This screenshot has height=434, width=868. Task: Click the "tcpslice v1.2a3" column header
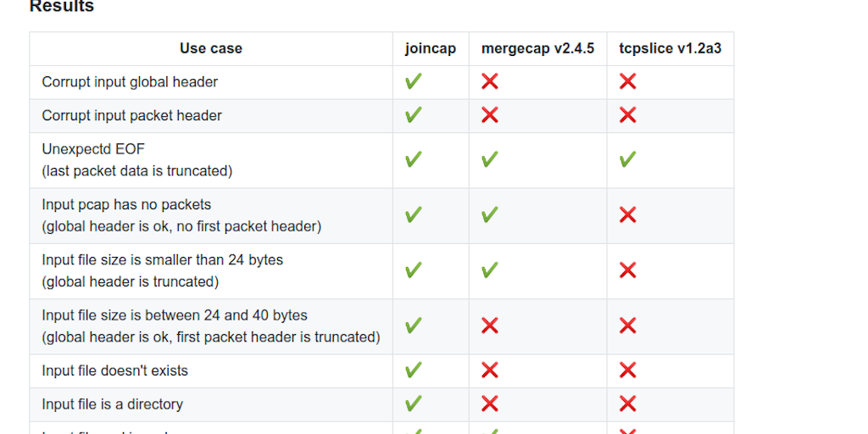click(670, 48)
